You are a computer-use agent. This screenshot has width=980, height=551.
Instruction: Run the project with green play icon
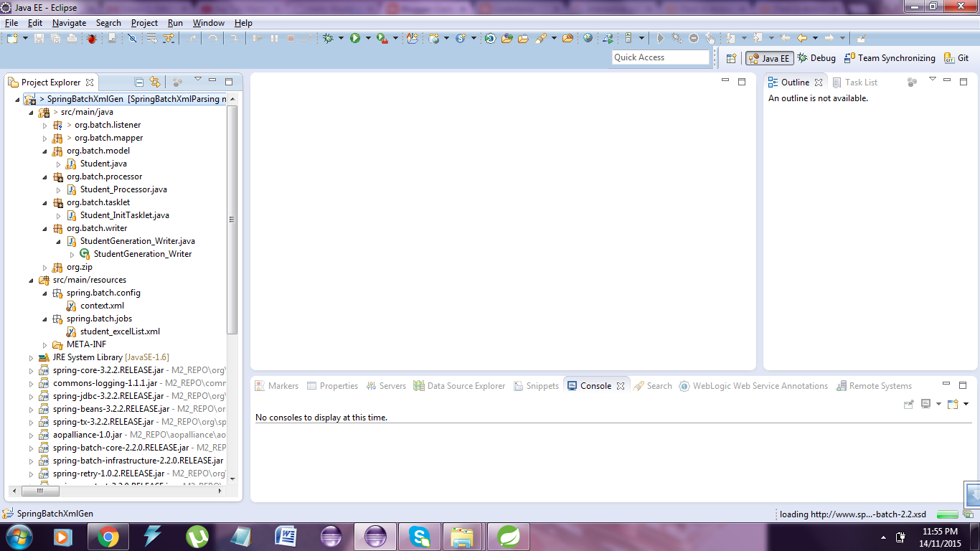[355, 38]
